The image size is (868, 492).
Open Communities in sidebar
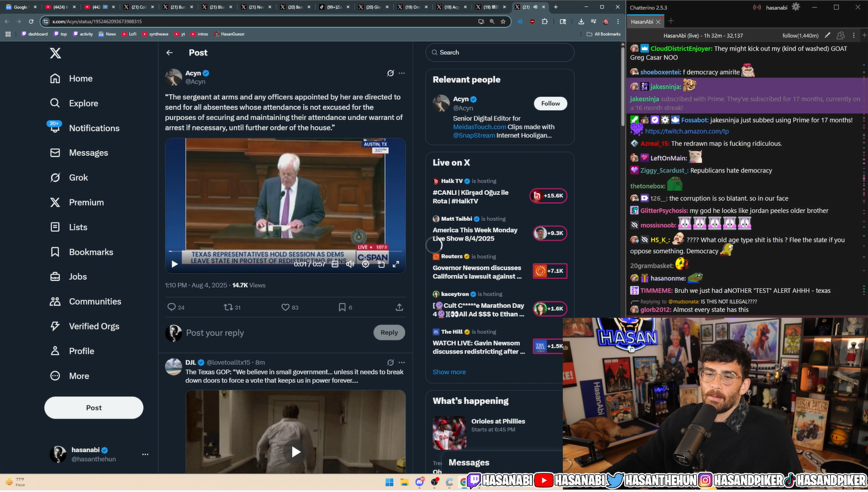(x=86, y=301)
